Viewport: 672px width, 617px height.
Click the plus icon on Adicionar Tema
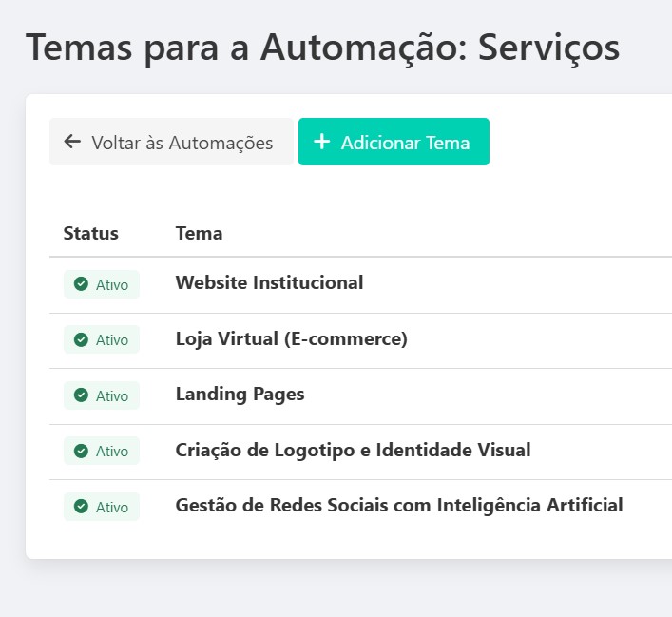pyautogui.click(x=322, y=142)
